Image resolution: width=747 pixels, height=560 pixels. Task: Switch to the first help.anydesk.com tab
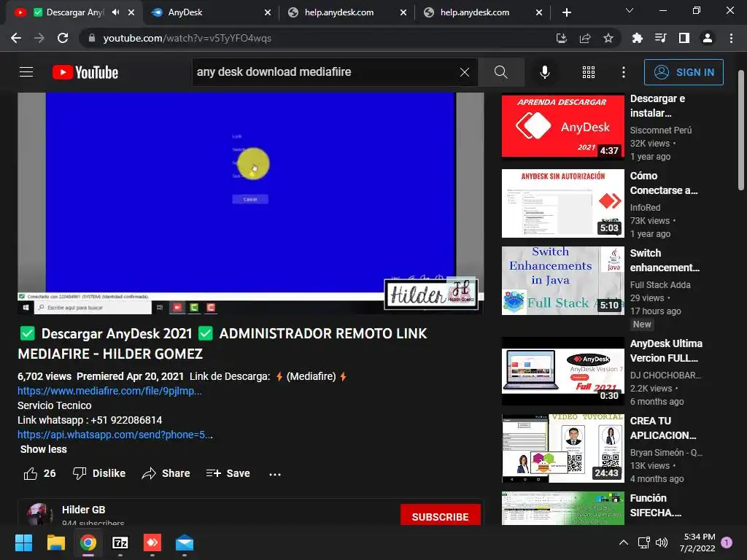346,12
